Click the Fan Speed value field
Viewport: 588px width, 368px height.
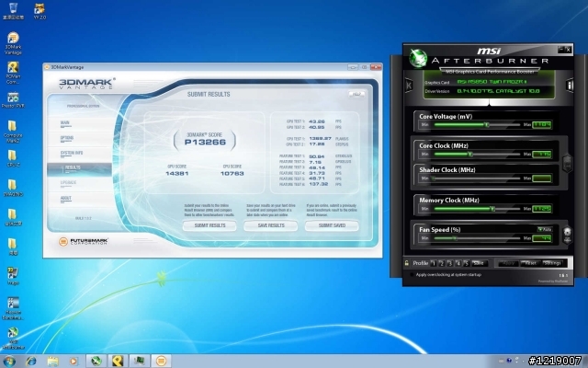[542, 238]
